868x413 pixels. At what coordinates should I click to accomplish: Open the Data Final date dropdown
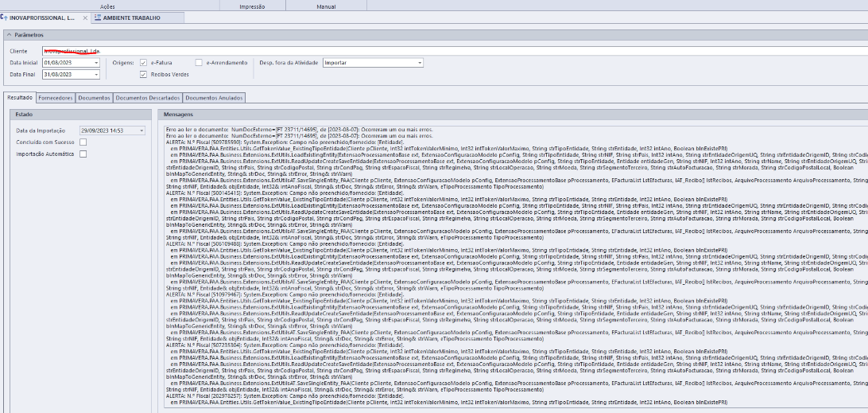(97, 74)
